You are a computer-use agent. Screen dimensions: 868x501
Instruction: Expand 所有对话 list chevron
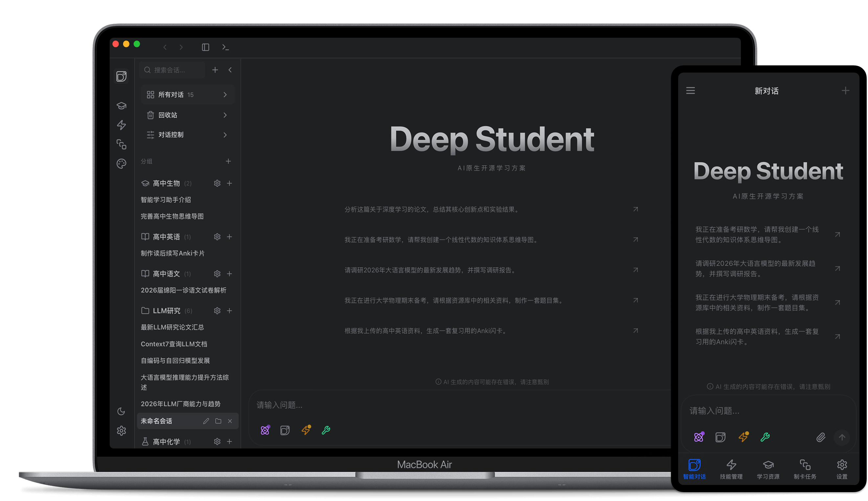pos(225,95)
